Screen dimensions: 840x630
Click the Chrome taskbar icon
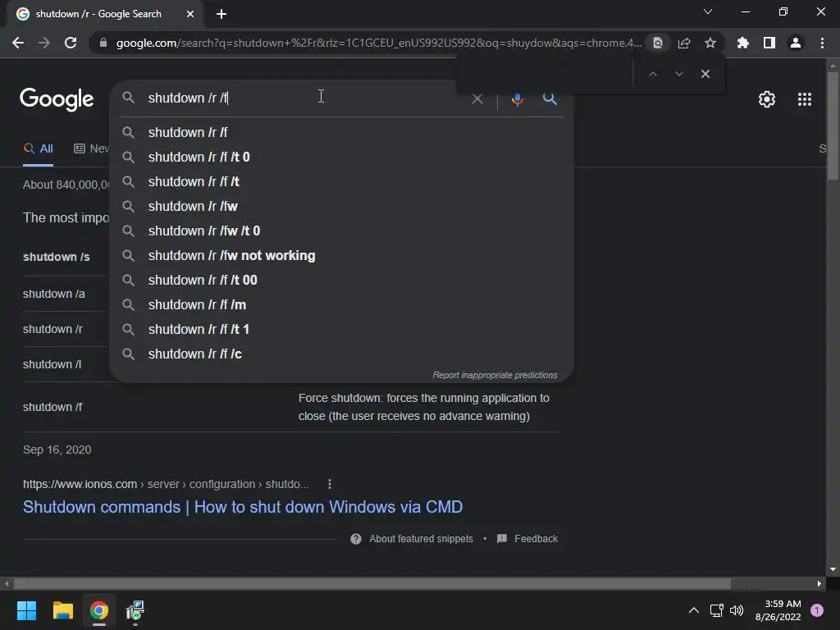click(x=99, y=610)
